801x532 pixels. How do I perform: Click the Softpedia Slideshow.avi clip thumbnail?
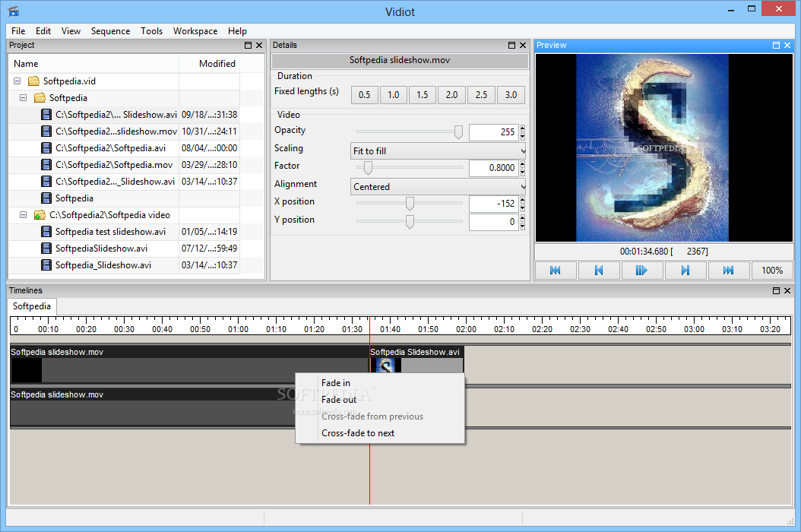386,366
